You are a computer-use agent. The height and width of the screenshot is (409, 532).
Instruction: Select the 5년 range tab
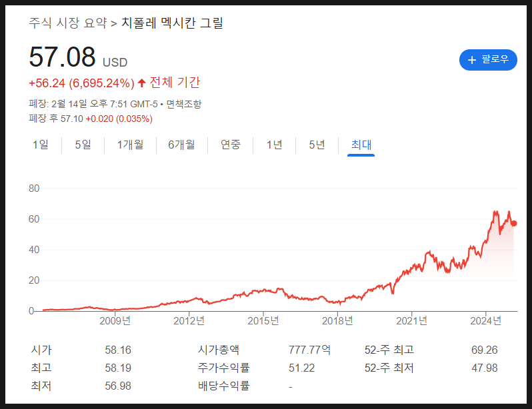317,145
